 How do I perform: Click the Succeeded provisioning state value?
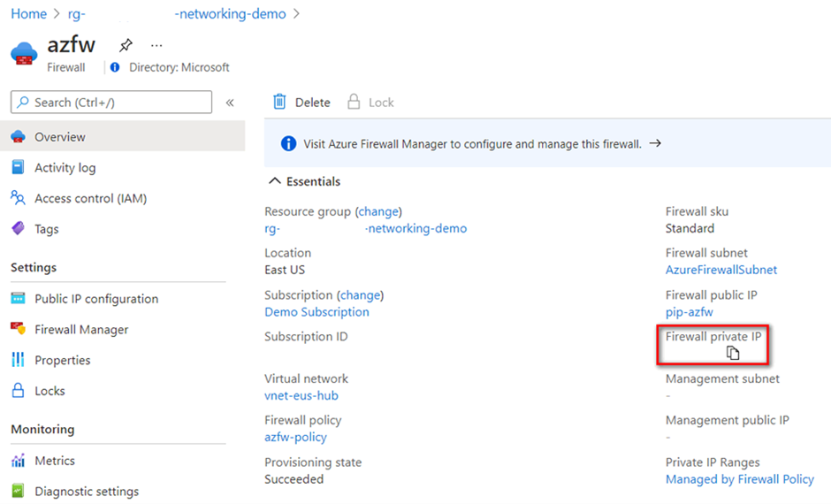pyautogui.click(x=294, y=479)
